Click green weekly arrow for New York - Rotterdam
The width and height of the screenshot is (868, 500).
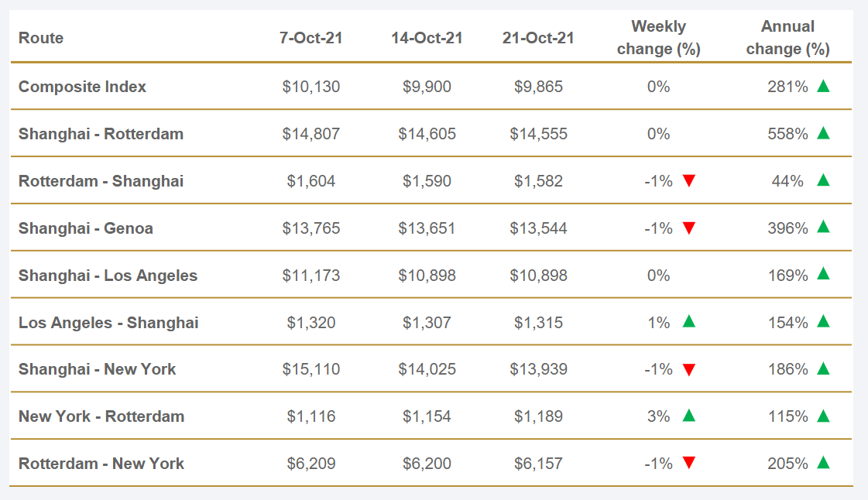tap(689, 416)
